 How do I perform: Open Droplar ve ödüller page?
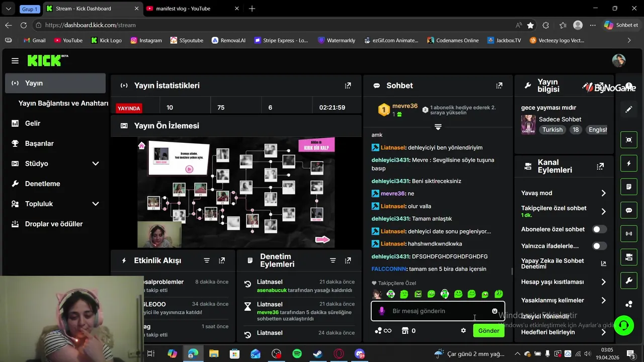click(x=55, y=224)
